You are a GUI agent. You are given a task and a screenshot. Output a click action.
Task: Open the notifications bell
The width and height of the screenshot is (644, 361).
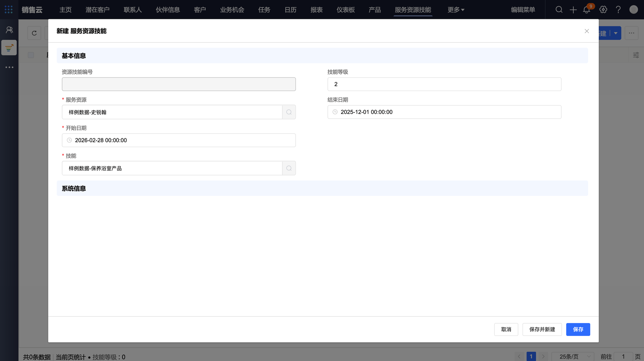(587, 10)
